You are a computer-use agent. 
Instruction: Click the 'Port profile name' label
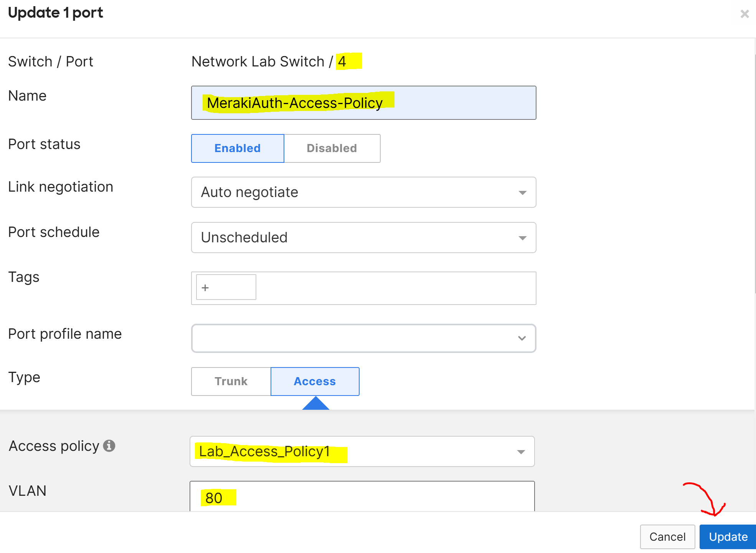65,334
